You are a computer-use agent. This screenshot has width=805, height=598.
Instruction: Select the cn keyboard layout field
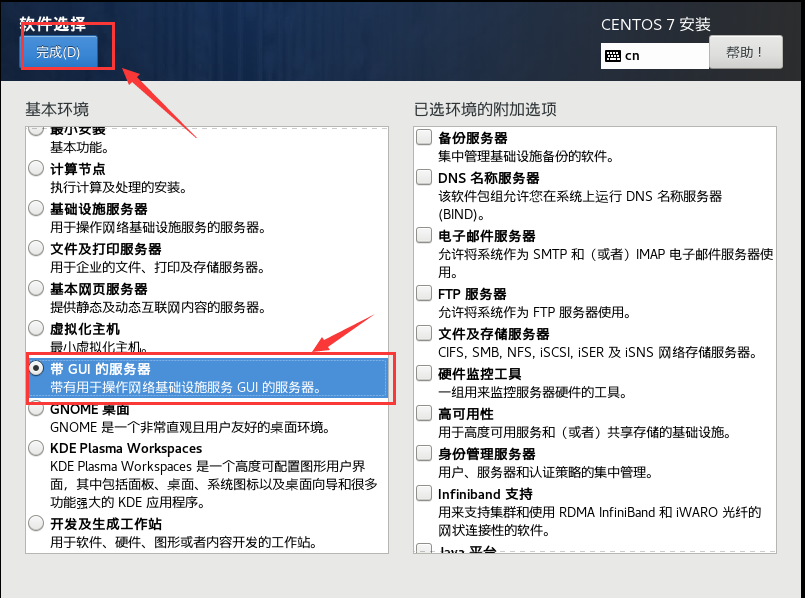655,56
